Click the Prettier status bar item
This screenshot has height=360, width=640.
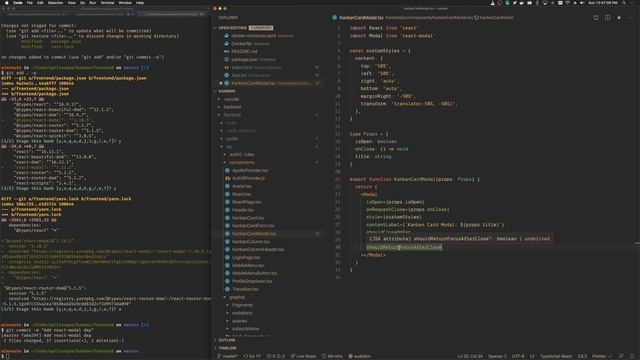(x=602, y=356)
